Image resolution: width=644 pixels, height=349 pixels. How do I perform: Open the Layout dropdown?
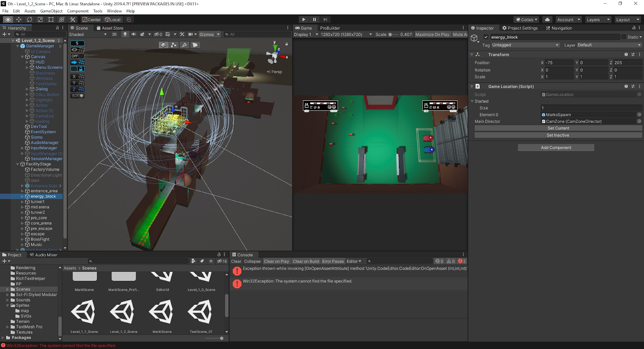628,20
